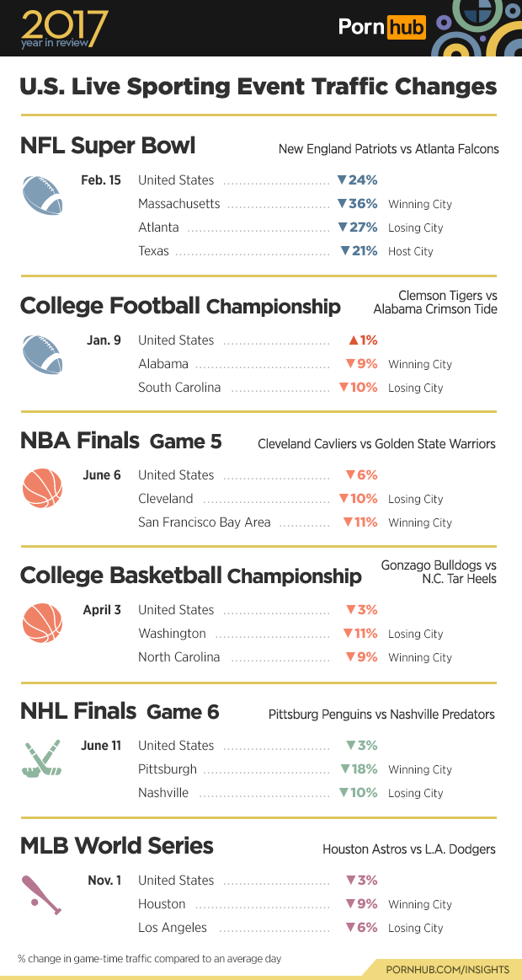This screenshot has height=980, width=522.
Task: Click the Pittsburgh 18% decrease value
Action: 359,769
